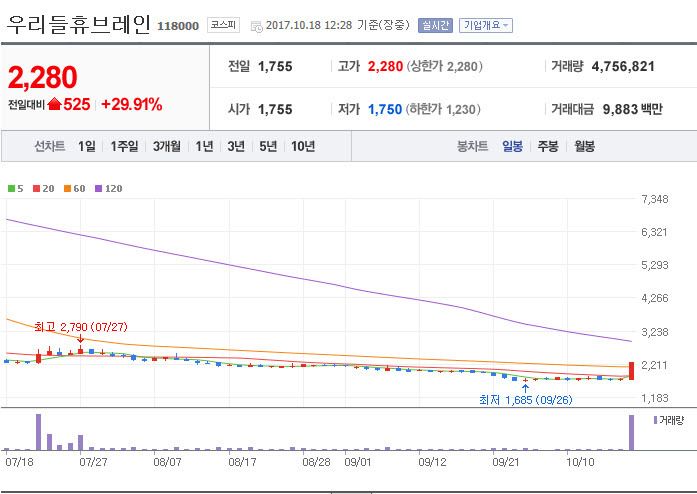This screenshot has height=494, width=697.
Task: Select the 5년 line chart range
Action: click(x=268, y=146)
